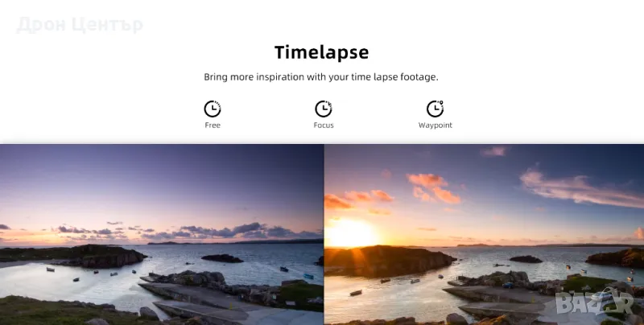Select the Focus timelapse clock icon
The height and width of the screenshot is (325, 644).
(x=324, y=109)
